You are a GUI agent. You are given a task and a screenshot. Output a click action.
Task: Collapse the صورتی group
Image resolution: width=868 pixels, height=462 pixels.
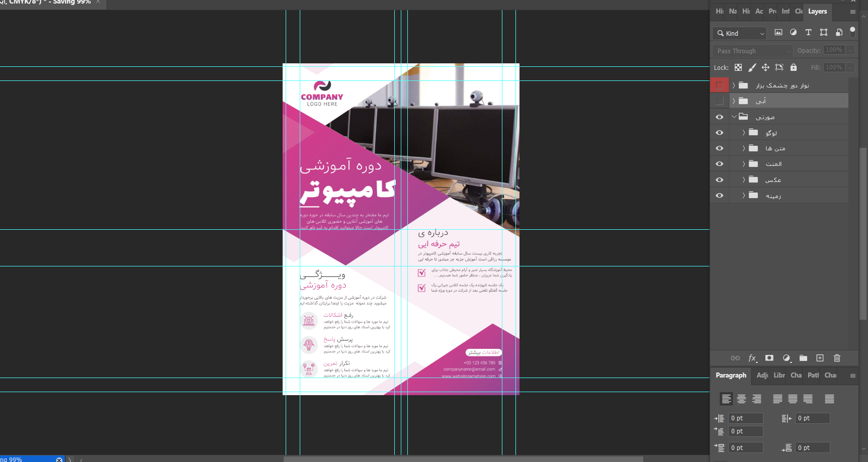point(734,117)
